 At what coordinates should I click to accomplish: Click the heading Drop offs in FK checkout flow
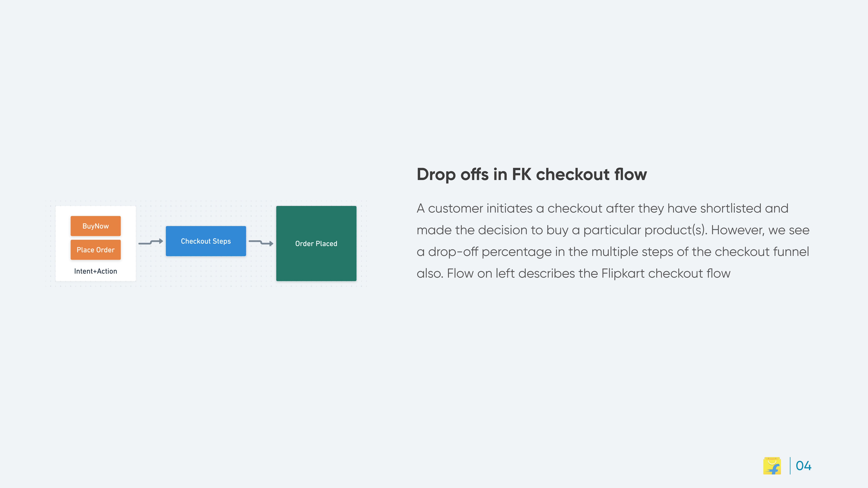pos(532,174)
